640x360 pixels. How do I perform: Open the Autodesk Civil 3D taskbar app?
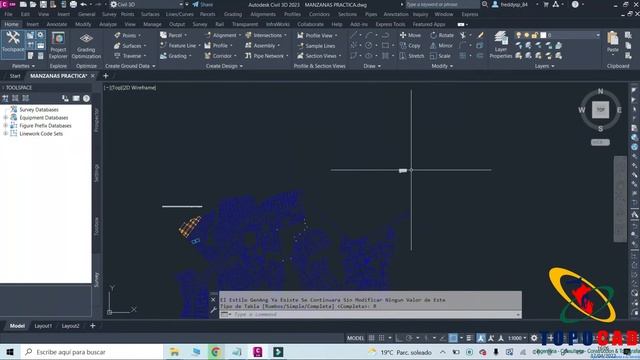(x=258, y=352)
